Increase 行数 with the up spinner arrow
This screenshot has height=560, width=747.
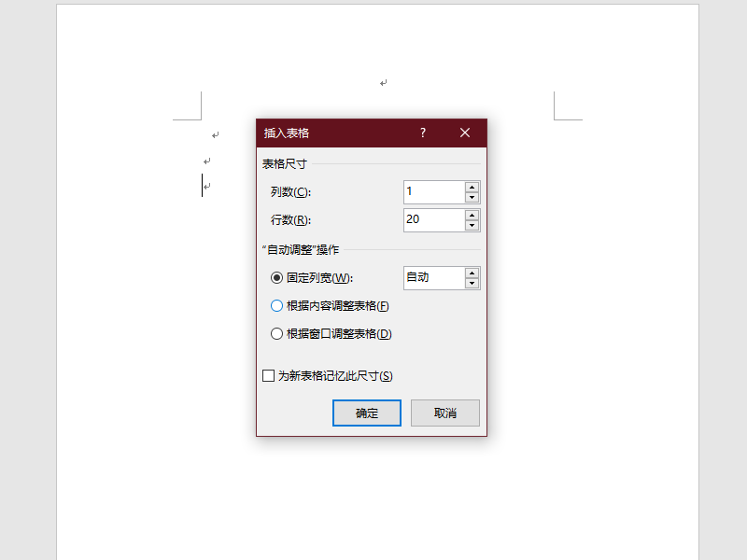coord(472,216)
